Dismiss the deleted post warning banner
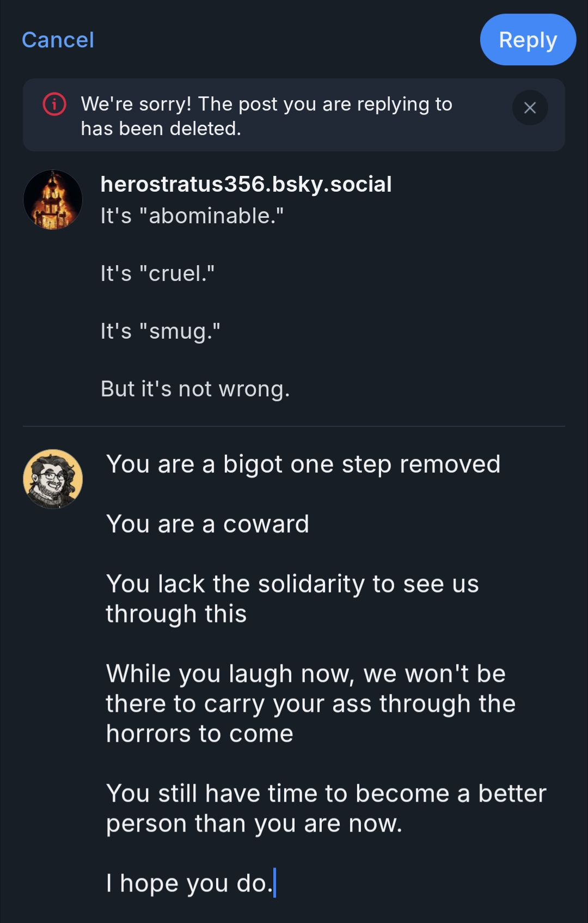The width and height of the screenshot is (588, 923). pos(529,108)
